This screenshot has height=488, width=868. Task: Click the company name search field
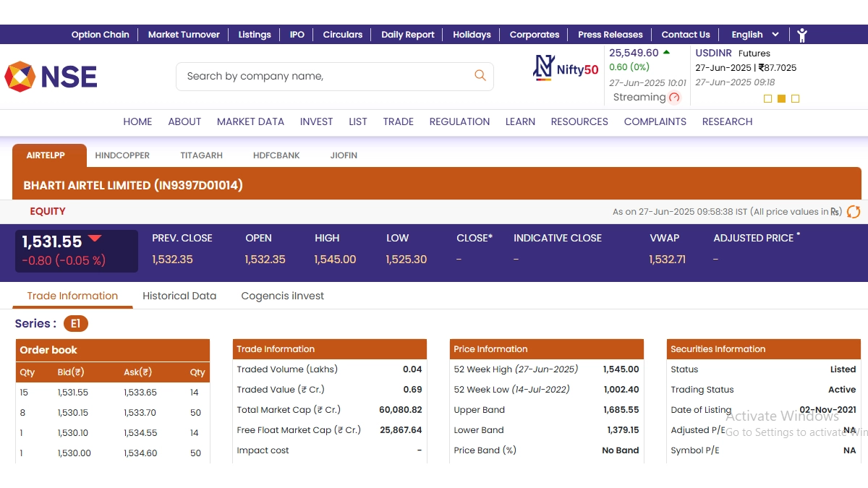coord(325,76)
